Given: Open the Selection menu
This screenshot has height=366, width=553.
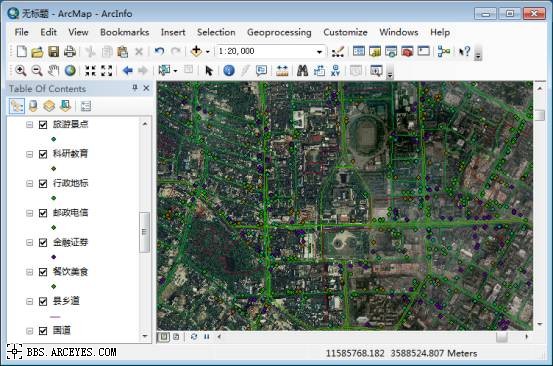Looking at the screenshot, I should 216,32.
